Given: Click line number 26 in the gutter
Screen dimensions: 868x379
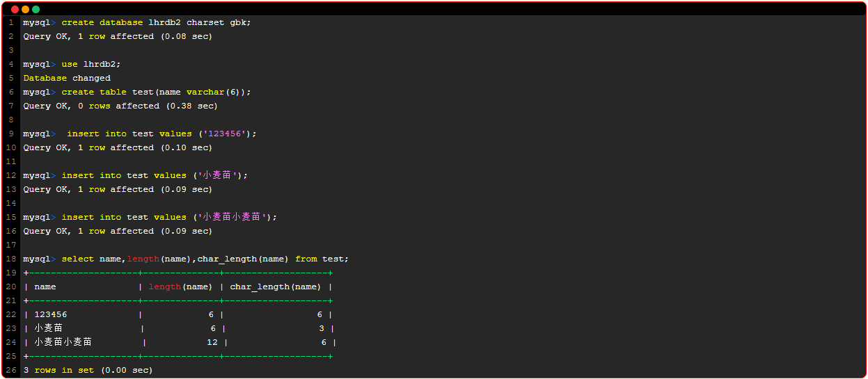Looking at the screenshot, I should tap(10, 370).
